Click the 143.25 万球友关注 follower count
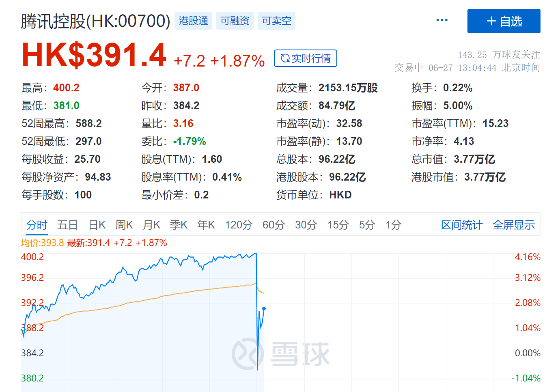The width and height of the screenshot is (547, 392). pos(499,55)
